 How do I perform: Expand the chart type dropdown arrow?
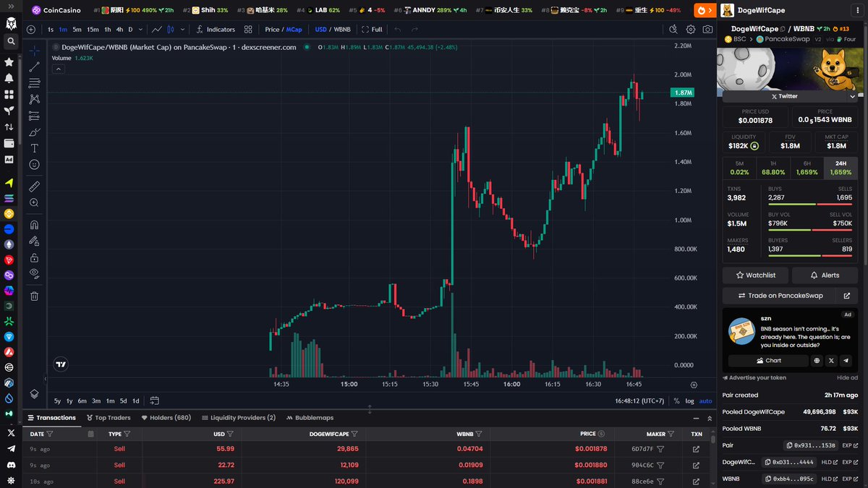tap(182, 30)
